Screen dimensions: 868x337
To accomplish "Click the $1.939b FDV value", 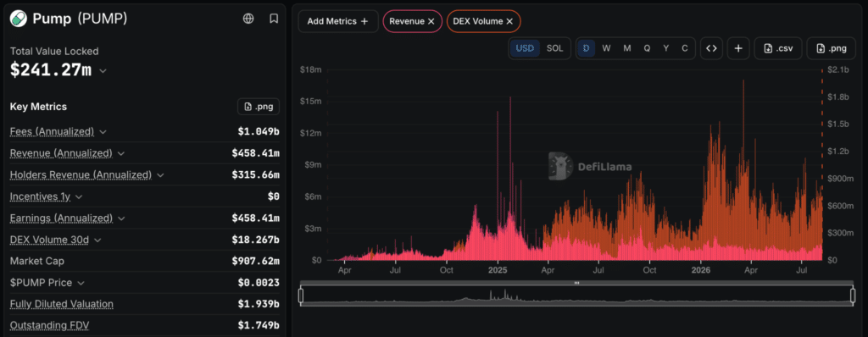I will click(259, 304).
